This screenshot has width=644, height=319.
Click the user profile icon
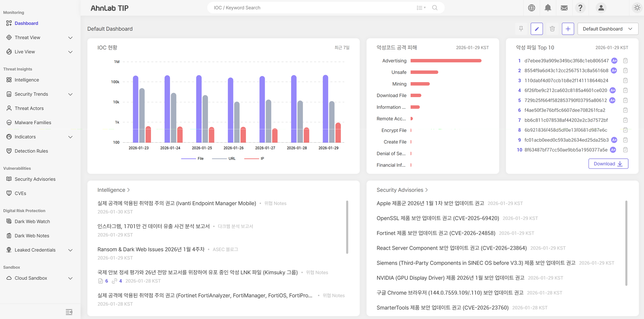601,8
